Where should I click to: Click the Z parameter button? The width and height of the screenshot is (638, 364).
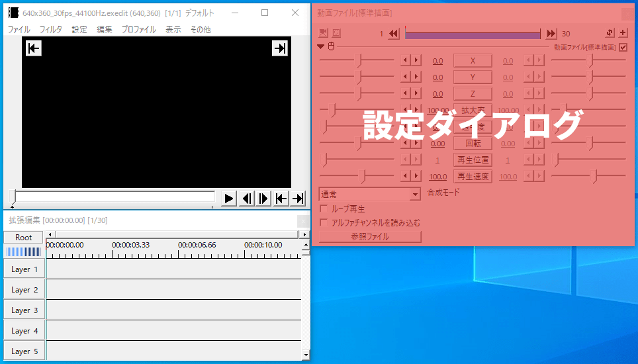click(473, 94)
